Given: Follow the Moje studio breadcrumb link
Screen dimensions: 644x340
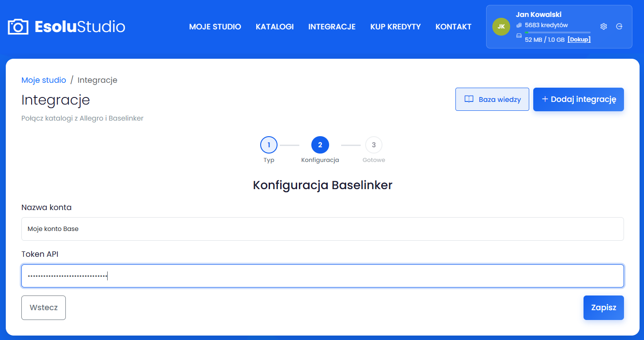Looking at the screenshot, I should tap(44, 80).
